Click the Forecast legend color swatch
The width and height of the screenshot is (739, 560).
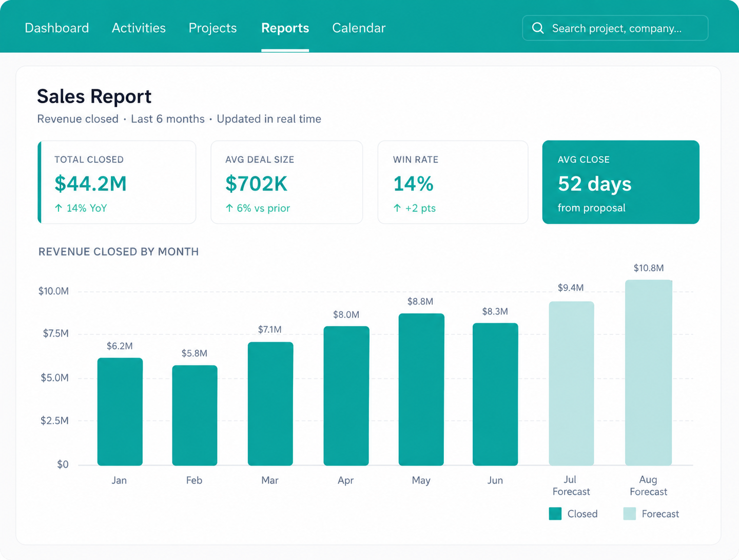tap(630, 514)
